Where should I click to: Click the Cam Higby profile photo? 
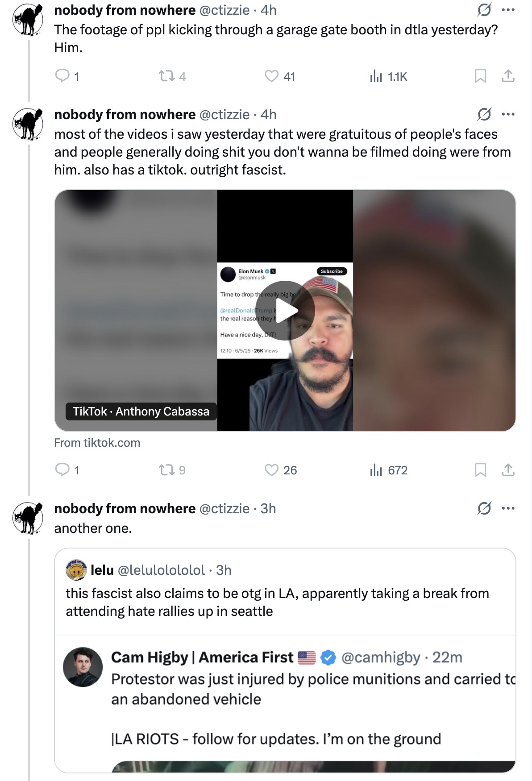click(x=83, y=667)
